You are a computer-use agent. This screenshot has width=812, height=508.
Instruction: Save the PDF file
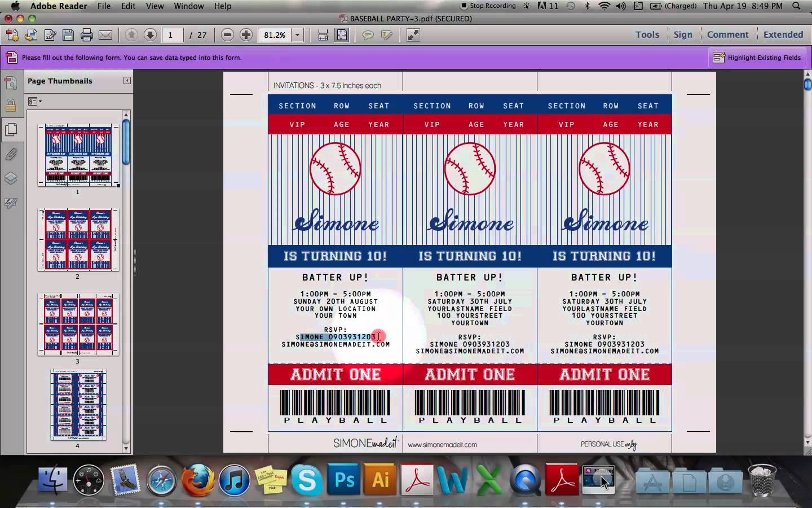(68, 35)
